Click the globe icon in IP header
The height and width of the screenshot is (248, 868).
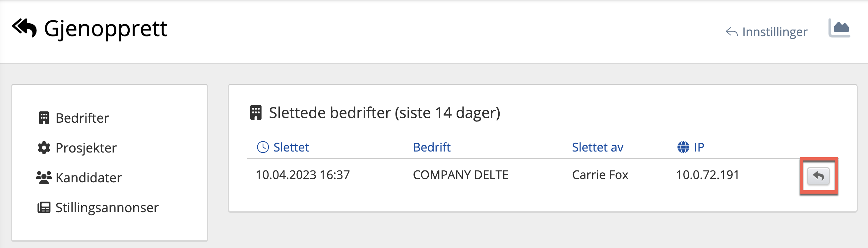[683, 147]
